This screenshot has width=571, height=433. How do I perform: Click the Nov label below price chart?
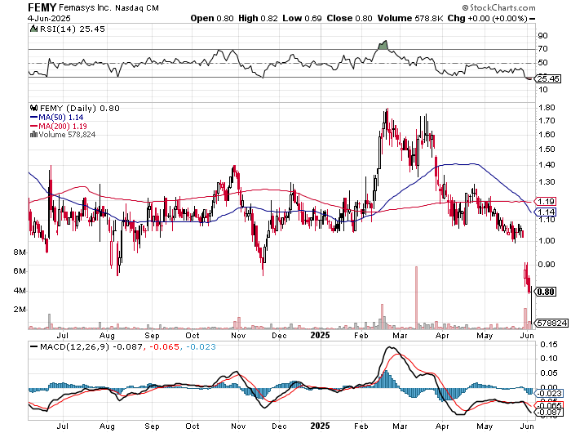pyautogui.click(x=238, y=335)
